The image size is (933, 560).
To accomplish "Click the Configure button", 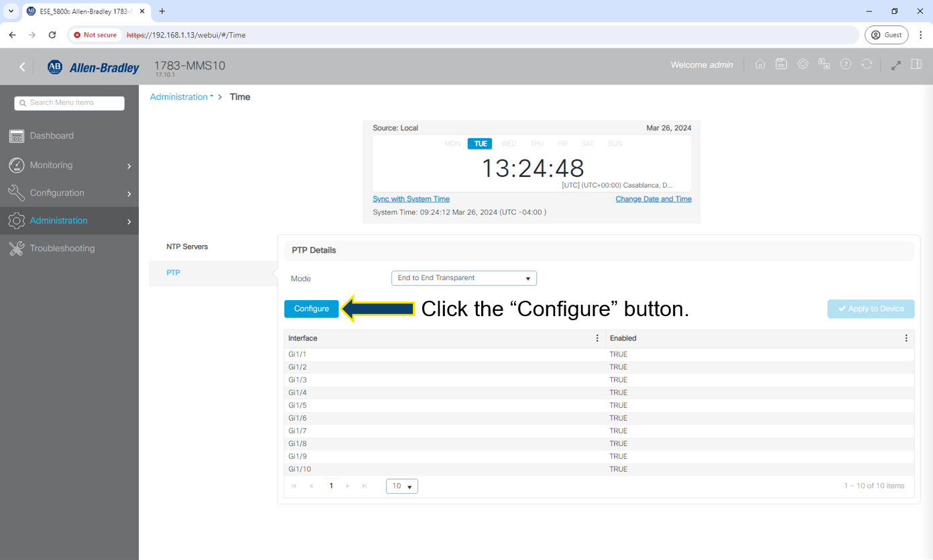I will 311,309.
